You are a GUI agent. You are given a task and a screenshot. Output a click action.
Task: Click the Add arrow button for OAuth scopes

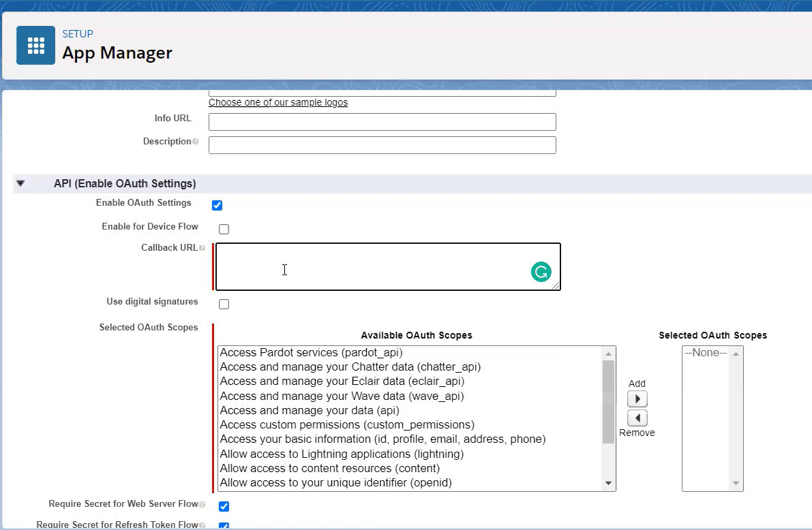(637, 399)
